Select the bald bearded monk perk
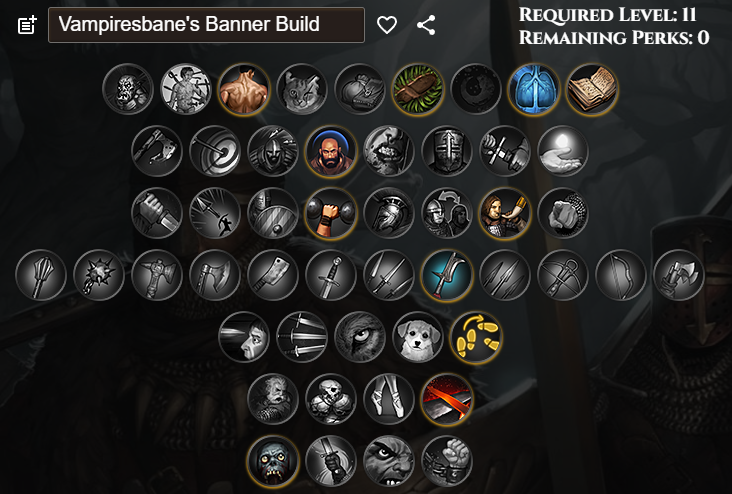The image size is (732, 494). (x=331, y=151)
